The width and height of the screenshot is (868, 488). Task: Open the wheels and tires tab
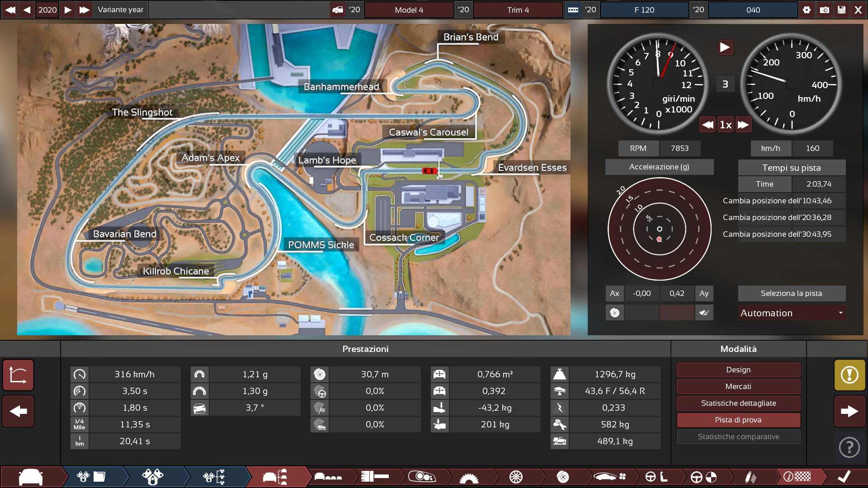pyautogui.click(x=516, y=477)
